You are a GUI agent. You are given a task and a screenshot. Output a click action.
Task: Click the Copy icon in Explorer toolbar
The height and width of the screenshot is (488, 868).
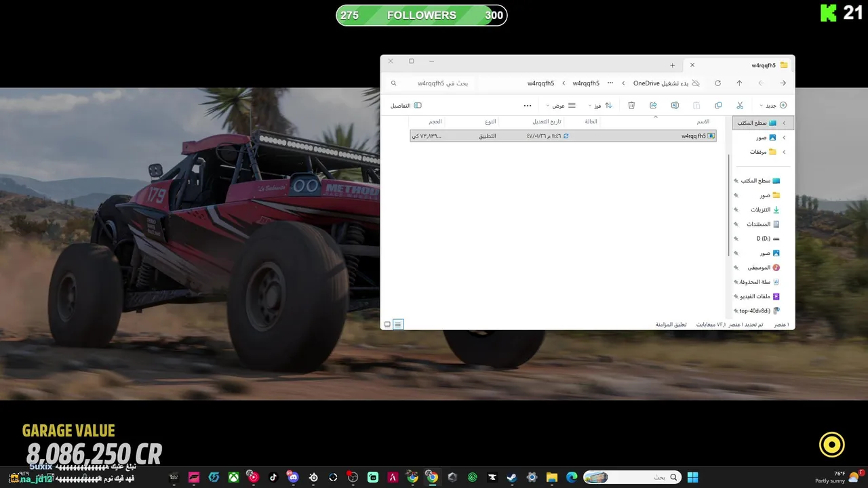point(718,105)
